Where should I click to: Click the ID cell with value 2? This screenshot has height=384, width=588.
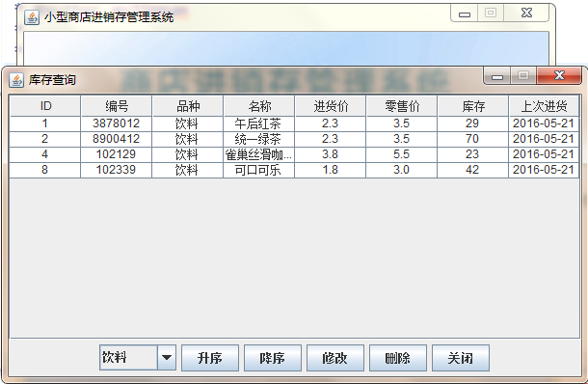point(45,139)
